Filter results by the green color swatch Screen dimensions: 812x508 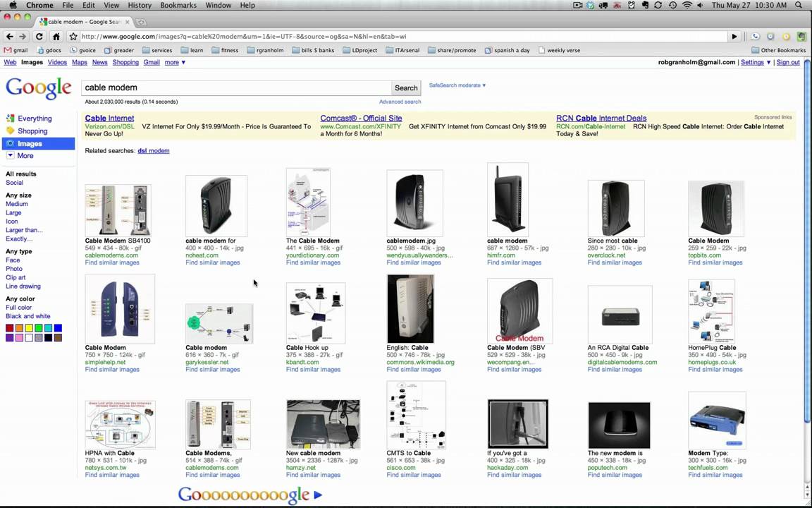point(38,328)
